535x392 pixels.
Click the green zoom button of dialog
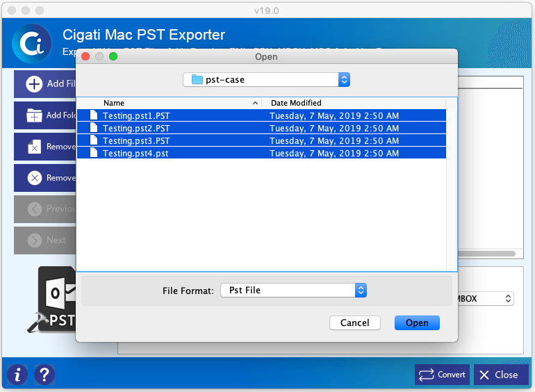113,56
